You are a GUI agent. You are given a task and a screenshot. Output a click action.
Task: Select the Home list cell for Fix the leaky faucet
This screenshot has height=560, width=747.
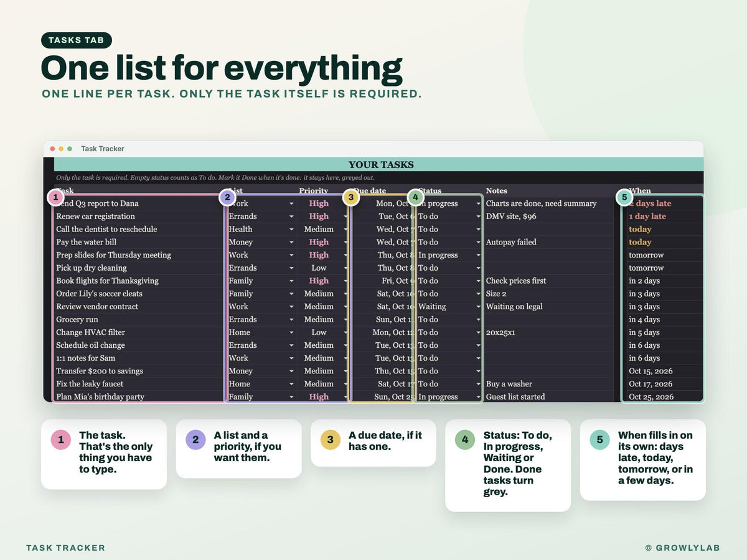pyautogui.click(x=261, y=384)
